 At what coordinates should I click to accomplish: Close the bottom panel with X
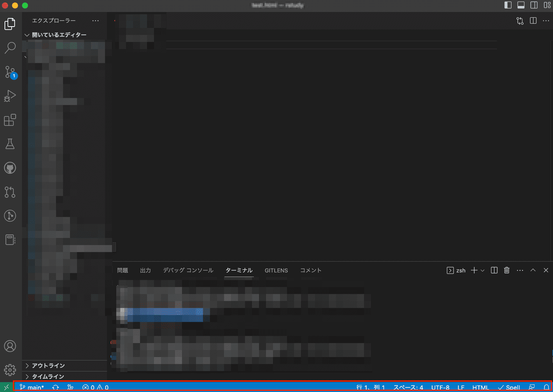[546, 270]
